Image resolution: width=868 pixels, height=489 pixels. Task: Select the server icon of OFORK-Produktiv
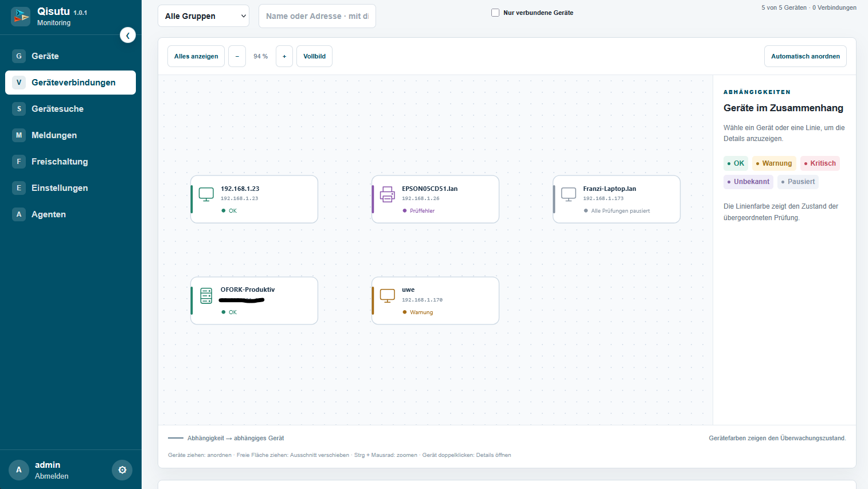(x=206, y=296)
